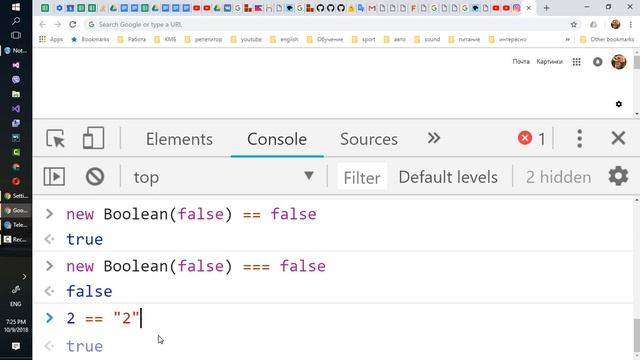Reload the page with refresh icon
Screen dimensions: 640x360
(x=73, y=24)
